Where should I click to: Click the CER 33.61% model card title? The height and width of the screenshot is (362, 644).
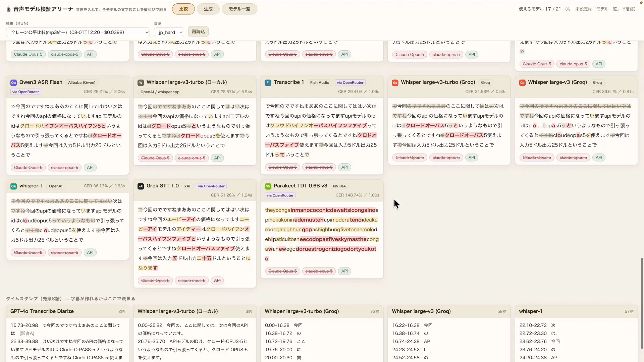pyautogui.click(x=557, y=82)
